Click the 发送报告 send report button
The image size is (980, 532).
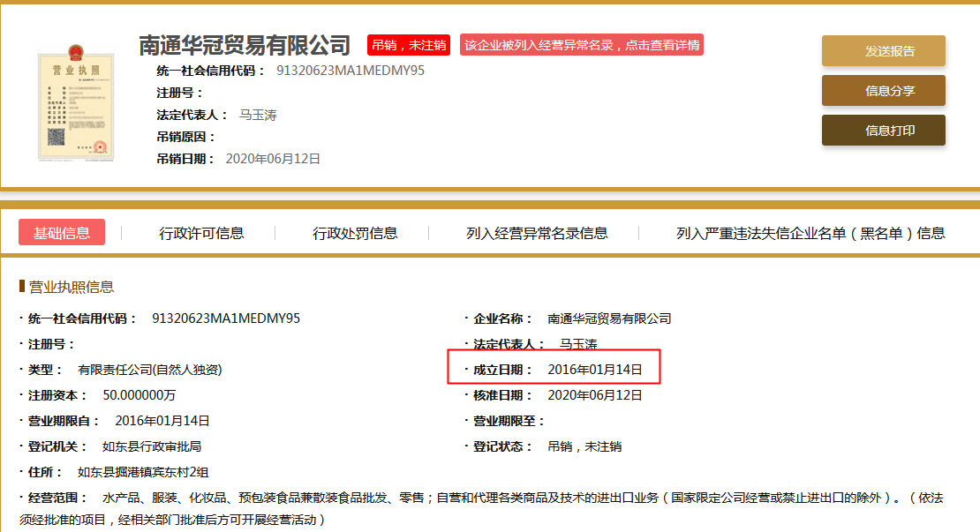click(883, 51)
